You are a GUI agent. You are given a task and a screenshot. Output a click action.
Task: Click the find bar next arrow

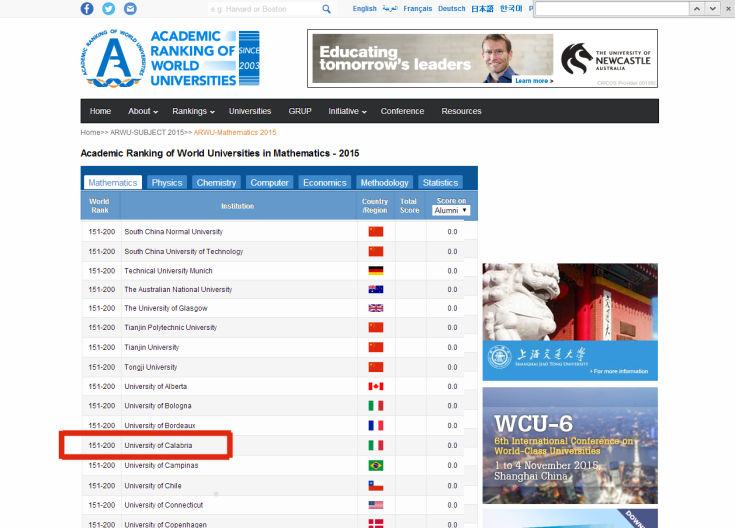click(712, 8)
